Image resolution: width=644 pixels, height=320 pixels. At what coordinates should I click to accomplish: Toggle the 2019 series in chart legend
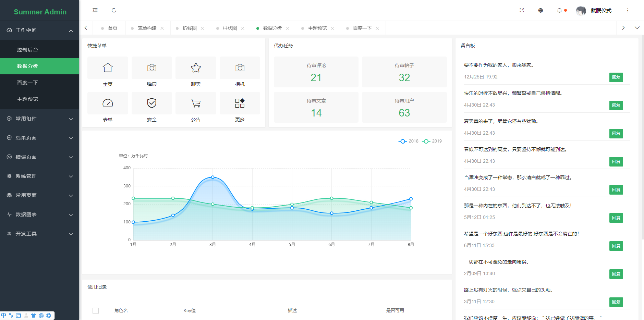coord(432,141)
